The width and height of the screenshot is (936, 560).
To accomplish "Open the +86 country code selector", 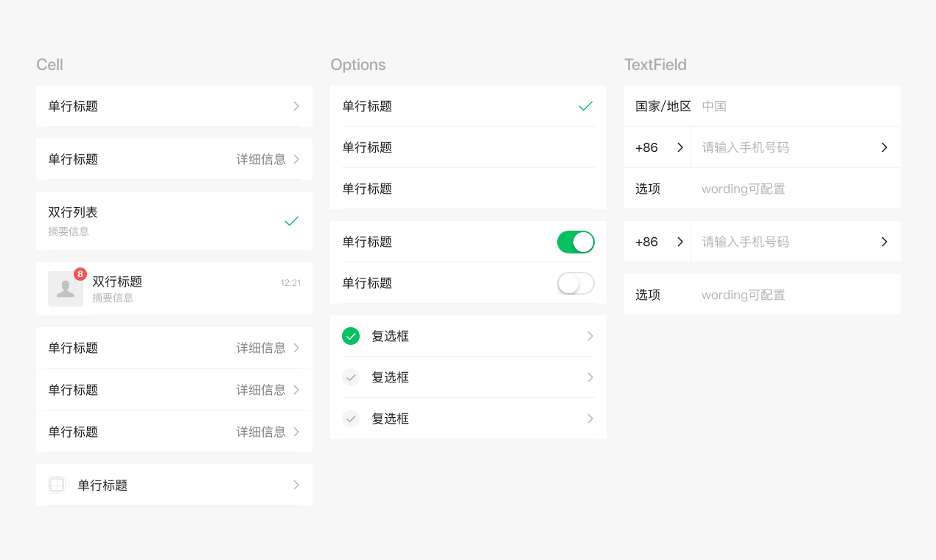I will 657,147.
